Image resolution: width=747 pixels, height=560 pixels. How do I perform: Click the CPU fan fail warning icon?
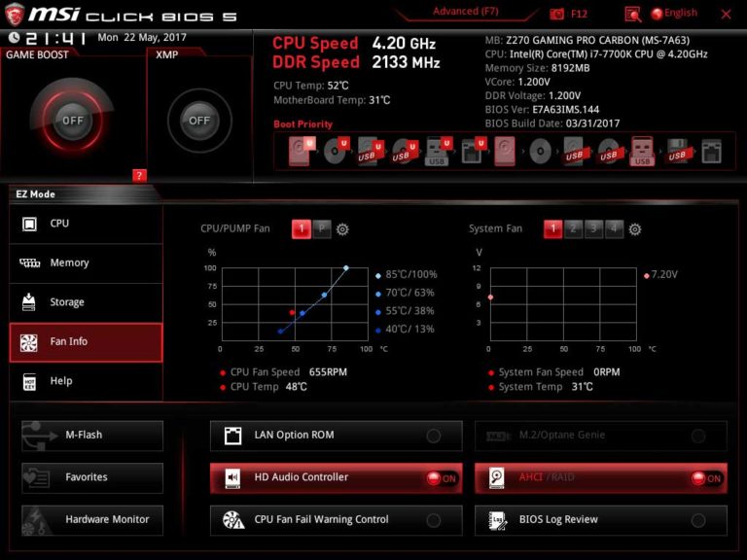click(x=233, y=520)
